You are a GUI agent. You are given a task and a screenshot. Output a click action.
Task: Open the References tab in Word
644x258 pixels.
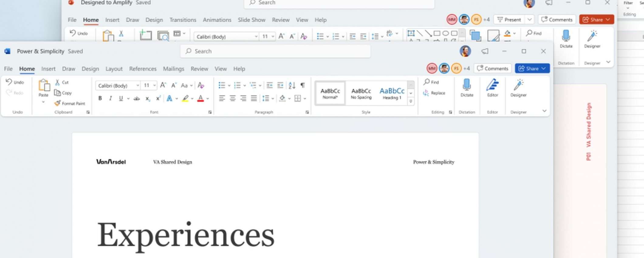[142, 69]
